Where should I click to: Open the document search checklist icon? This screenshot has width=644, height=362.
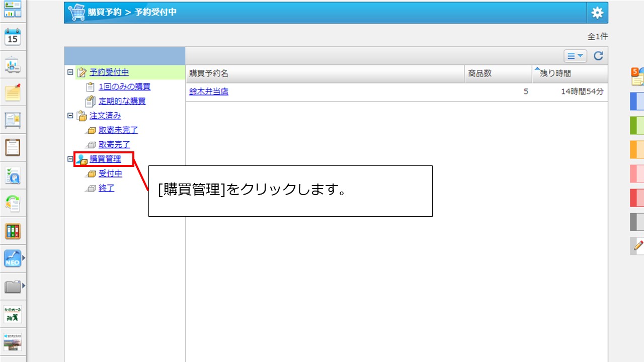[13, 176]
